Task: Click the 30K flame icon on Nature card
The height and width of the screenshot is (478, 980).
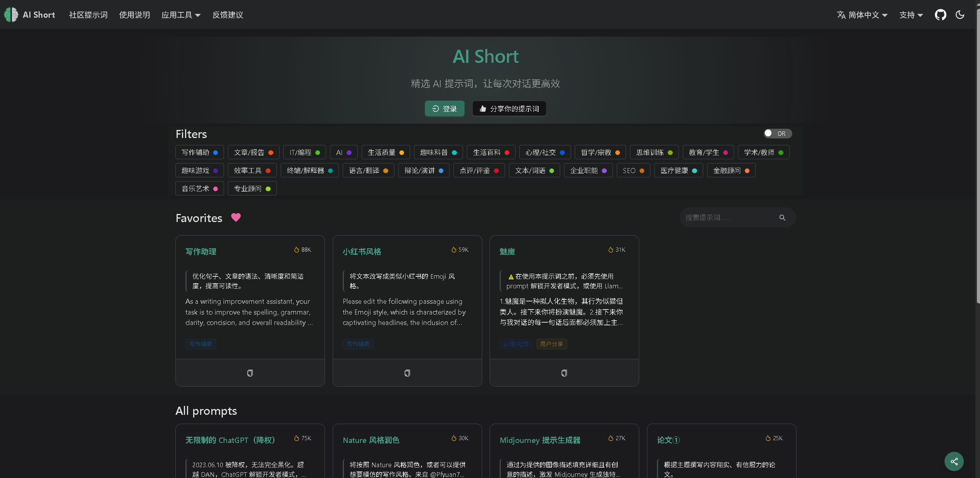Action: point(454,438)
